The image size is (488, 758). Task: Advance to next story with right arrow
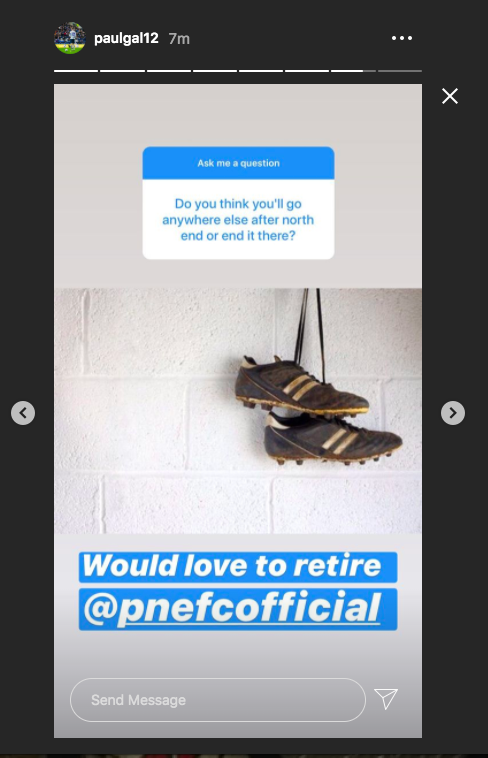tap(453, 413)
